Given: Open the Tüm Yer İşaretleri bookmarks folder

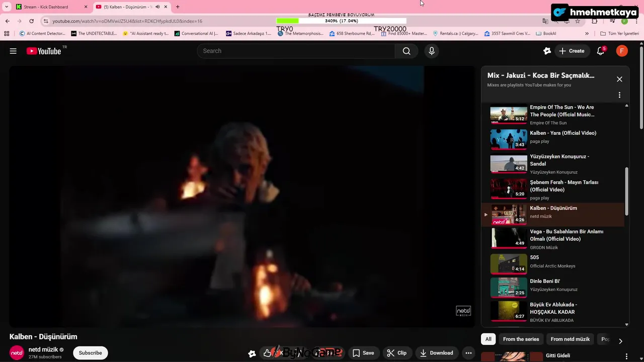Looking at the screenshot, I should pos(620,34).
